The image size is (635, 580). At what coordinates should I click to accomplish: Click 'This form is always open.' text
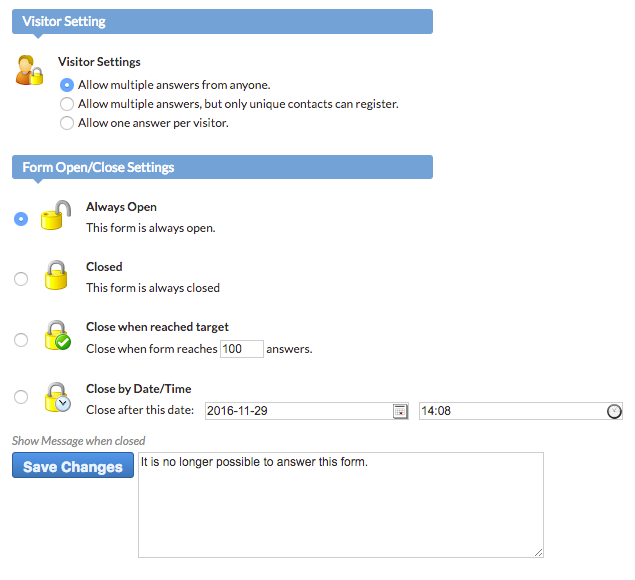pos(151,228)
